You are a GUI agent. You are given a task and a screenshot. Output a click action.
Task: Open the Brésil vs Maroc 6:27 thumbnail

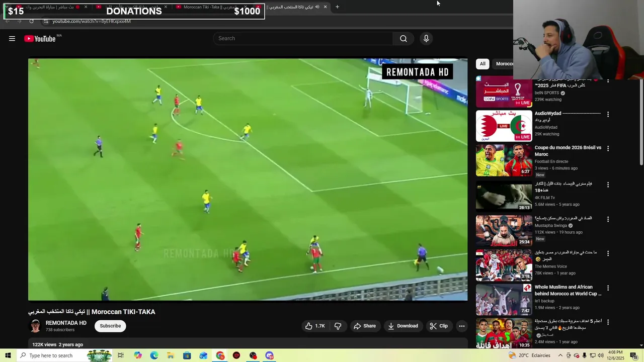[504, 160]
